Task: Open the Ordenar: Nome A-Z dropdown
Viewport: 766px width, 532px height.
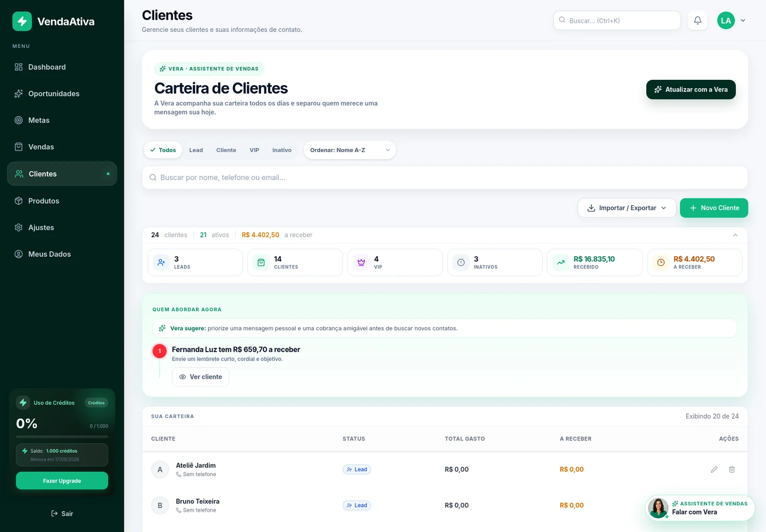Action: click(x=349, y=150)
